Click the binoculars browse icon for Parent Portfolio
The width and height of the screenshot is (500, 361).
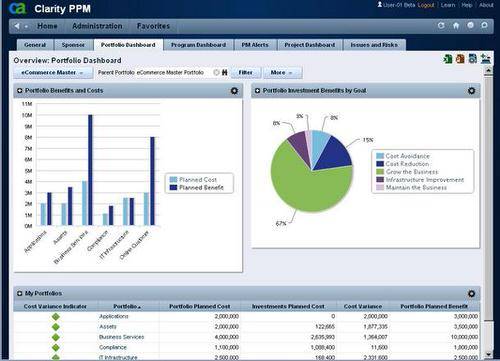[225, 72]
